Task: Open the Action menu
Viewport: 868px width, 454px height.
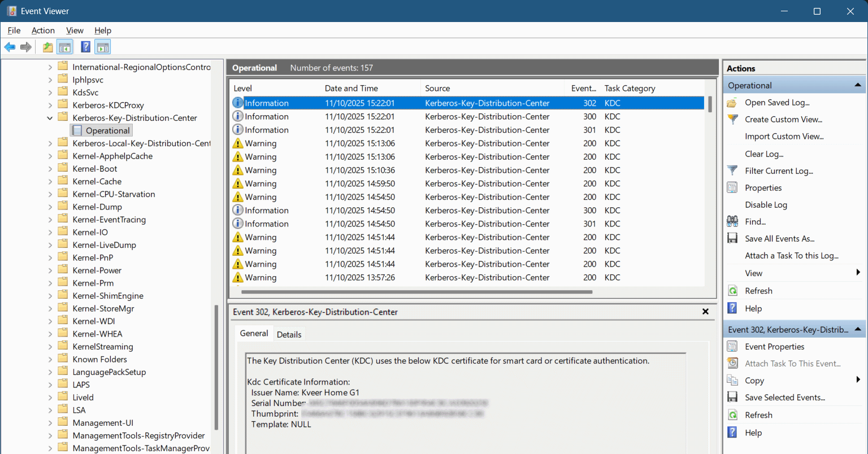Action: click(43, 30)
